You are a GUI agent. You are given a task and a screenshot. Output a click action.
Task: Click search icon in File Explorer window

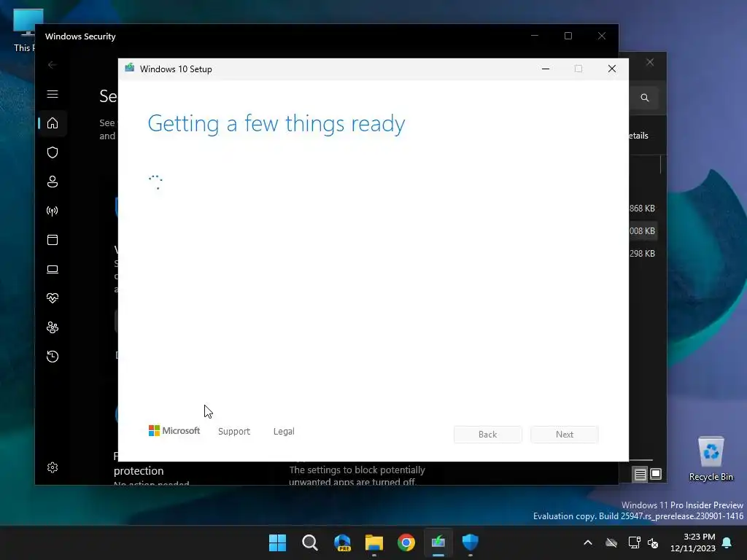pyautogui.click(x=645, y=98)
